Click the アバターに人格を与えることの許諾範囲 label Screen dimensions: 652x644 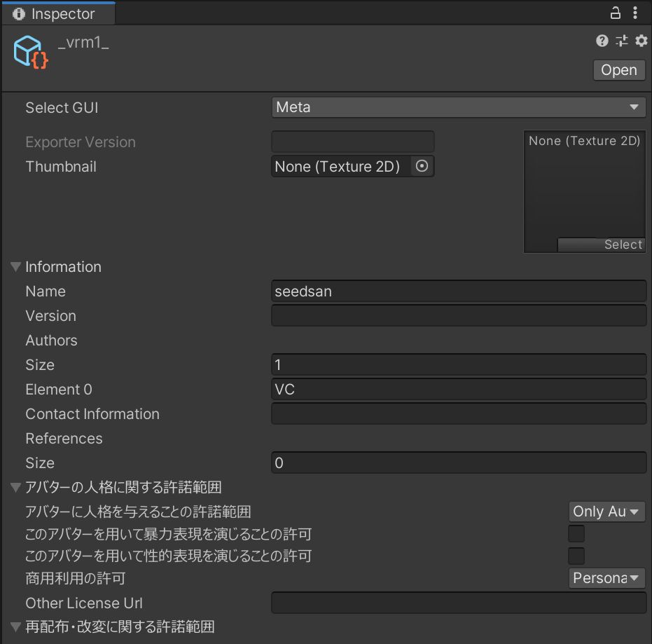point(139,512)
